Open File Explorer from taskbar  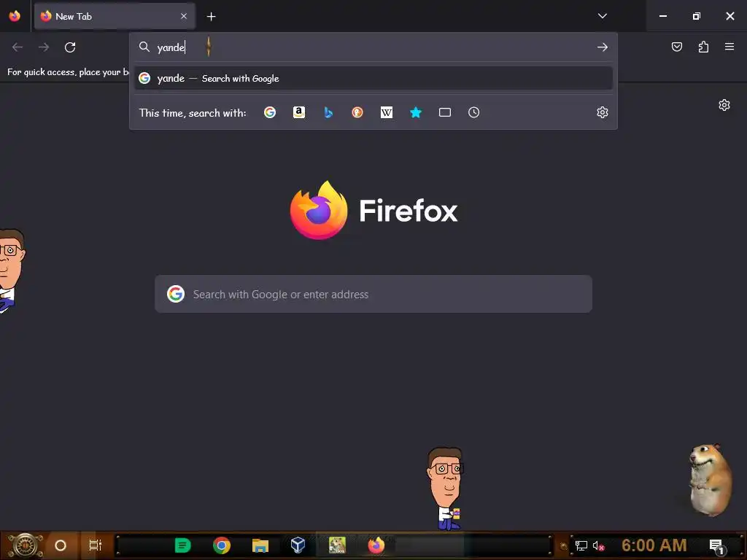(x=260, y=545)
